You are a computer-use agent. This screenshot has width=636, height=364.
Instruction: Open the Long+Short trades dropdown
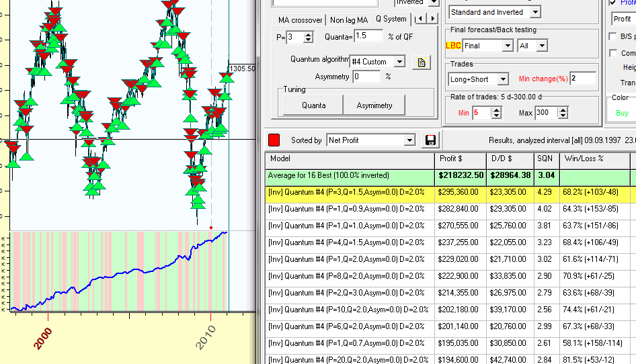click(502, 79)
